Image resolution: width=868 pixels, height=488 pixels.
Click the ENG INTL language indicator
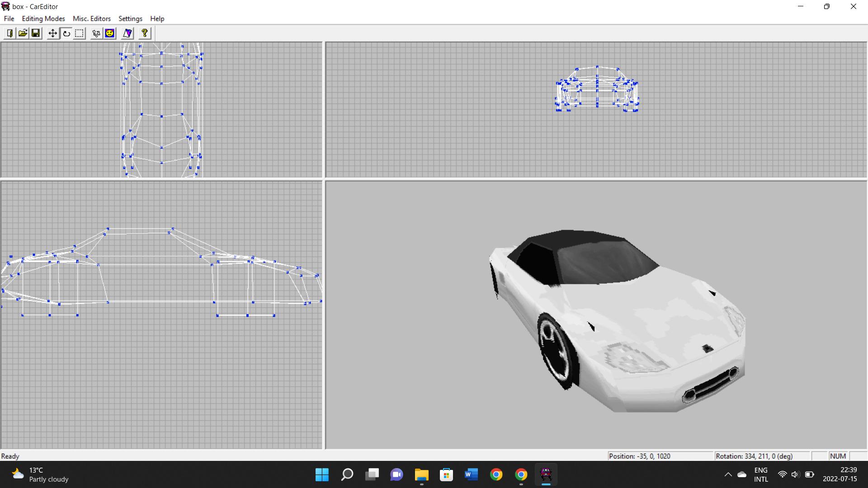[761, 474]
